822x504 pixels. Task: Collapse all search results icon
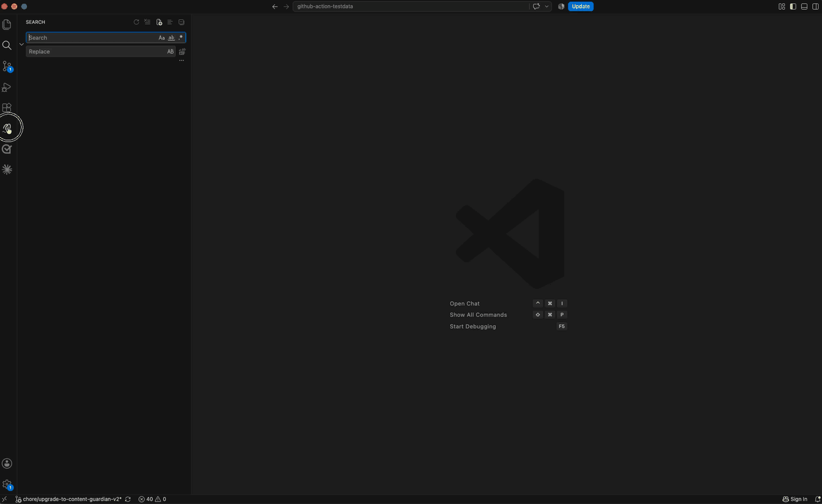(x=181, y=22)
